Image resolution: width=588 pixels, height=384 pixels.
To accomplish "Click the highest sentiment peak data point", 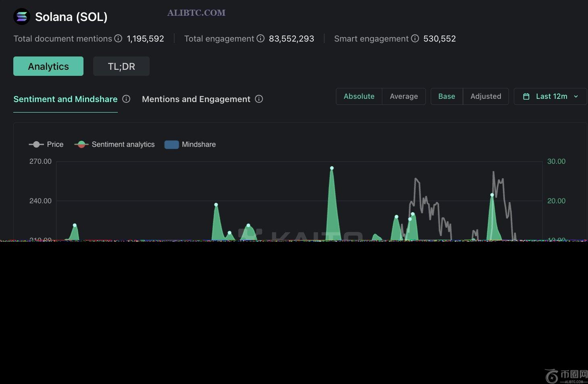I will tap(332, 168).
